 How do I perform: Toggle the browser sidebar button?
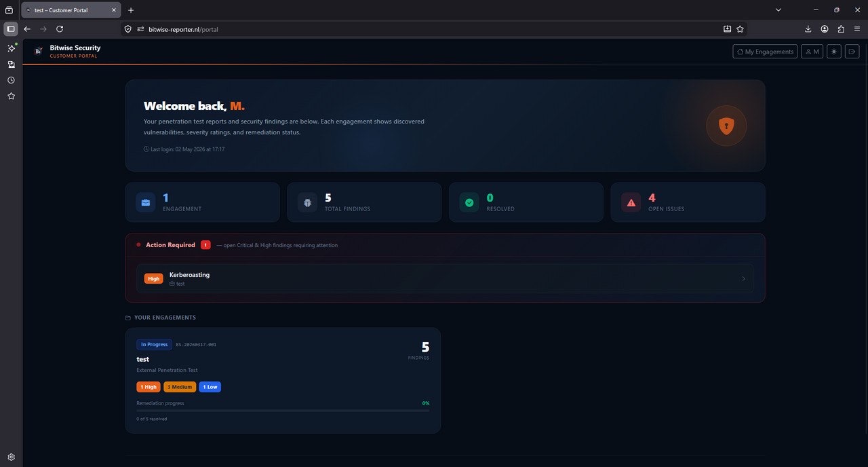point(11,29)
